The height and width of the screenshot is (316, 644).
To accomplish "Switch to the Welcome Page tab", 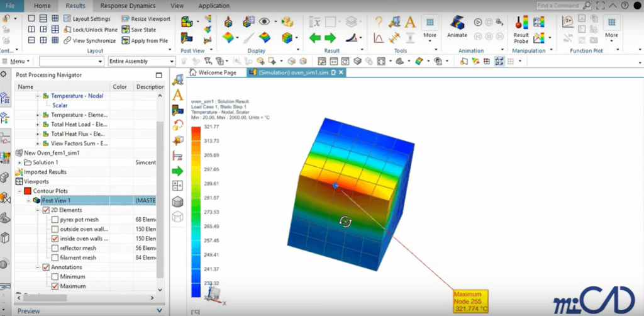I will point(213,72).
